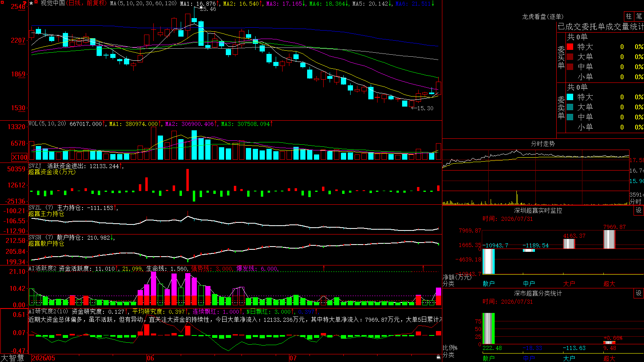
Task: Select 大户 category in 深市超赢分类统计
Action: [x=569, y=358]
